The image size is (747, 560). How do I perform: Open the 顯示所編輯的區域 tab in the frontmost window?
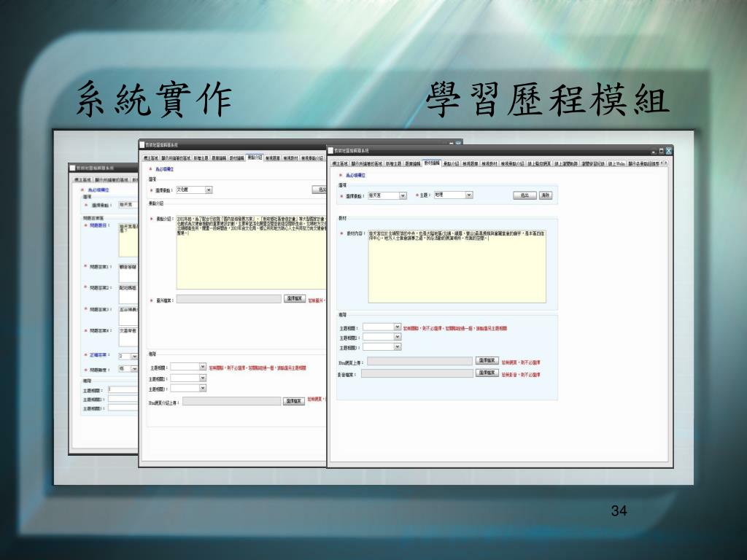pos(366,164)
